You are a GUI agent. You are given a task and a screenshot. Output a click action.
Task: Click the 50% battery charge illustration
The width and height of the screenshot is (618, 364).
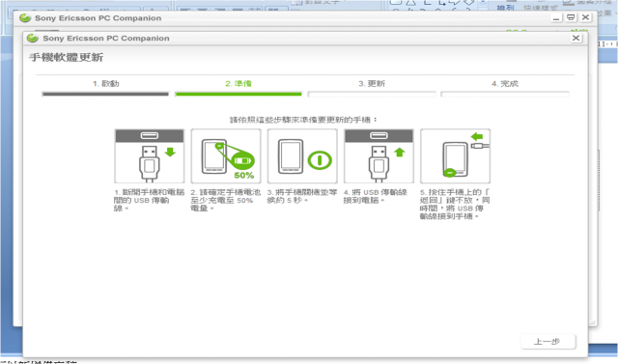pos(226,155)
